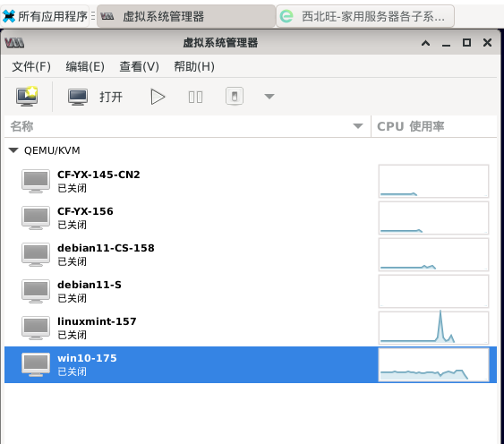Click the new virtual machine icon
504x444 pixels.
tap(27, 97)
